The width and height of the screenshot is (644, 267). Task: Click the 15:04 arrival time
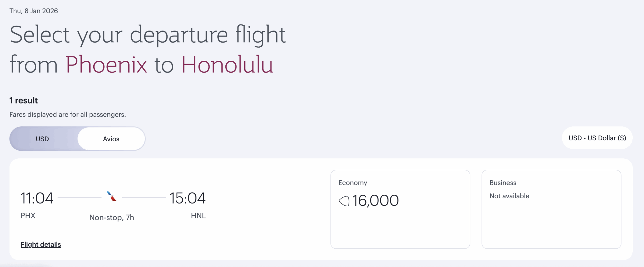(x=187, y=198)
